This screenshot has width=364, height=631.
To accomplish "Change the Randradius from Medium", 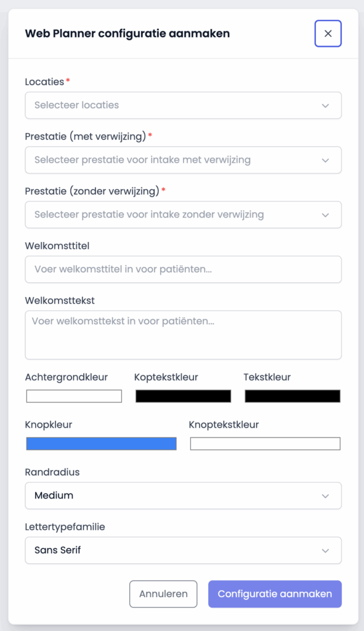I will tap(183, 495).
